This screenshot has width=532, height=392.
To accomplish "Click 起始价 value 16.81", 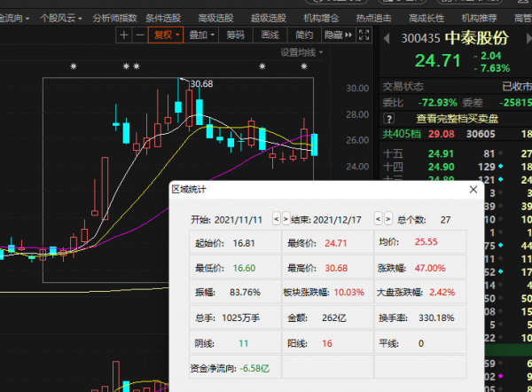I will point(244,243).
